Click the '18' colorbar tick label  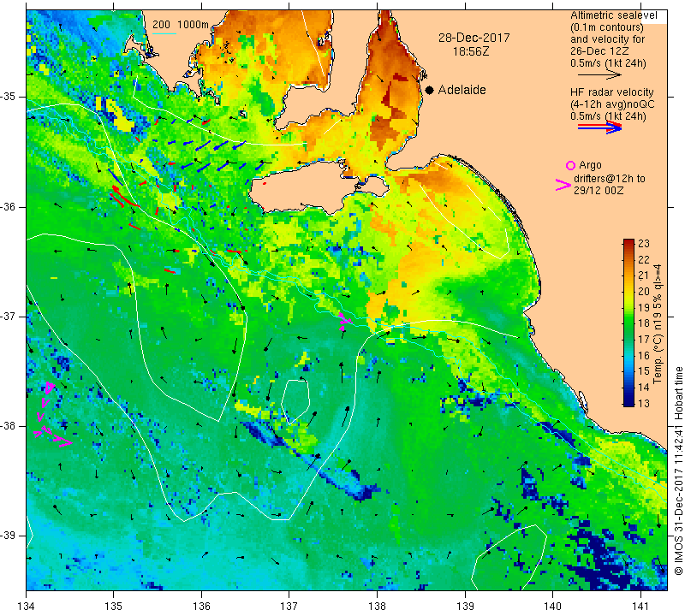[x=644, y=323]
